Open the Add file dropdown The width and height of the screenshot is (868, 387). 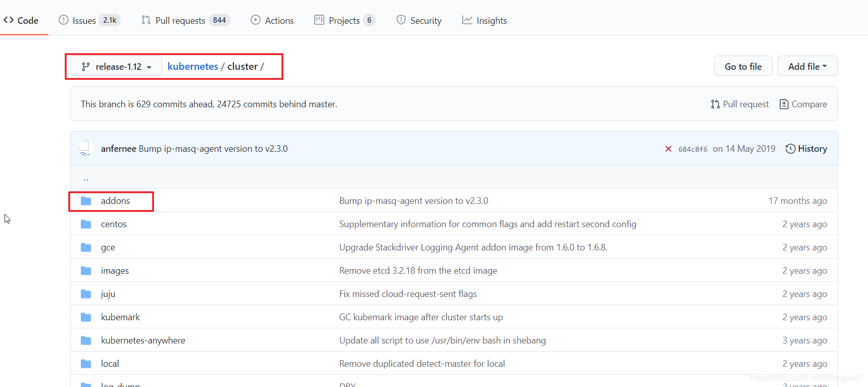click(x=807, y=66)
